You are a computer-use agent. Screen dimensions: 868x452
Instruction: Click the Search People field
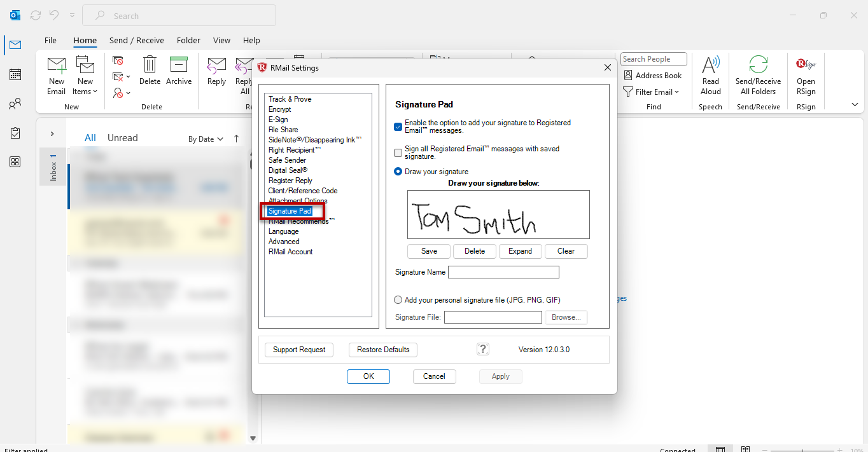654,59
